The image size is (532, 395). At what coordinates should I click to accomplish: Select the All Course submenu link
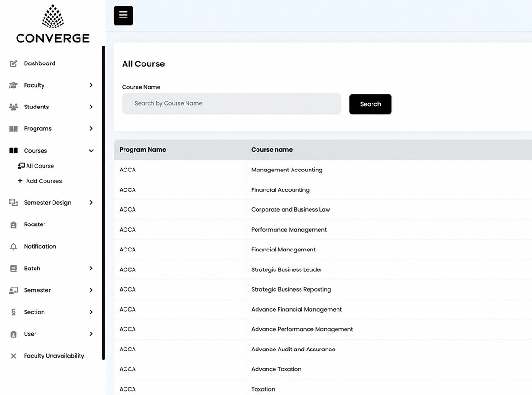[40, 166]
